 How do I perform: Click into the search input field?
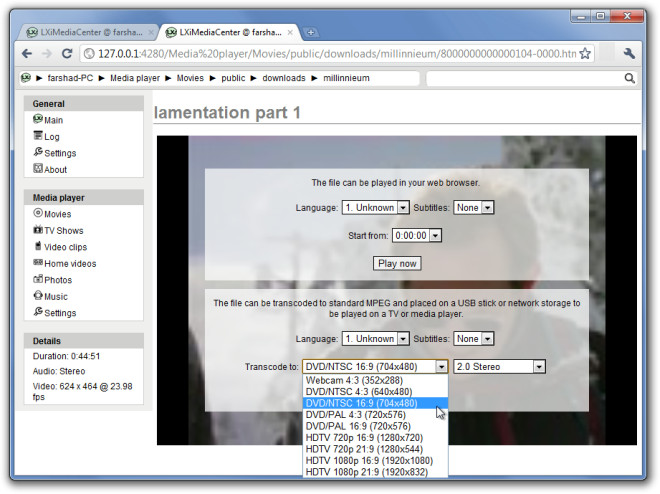522,78
